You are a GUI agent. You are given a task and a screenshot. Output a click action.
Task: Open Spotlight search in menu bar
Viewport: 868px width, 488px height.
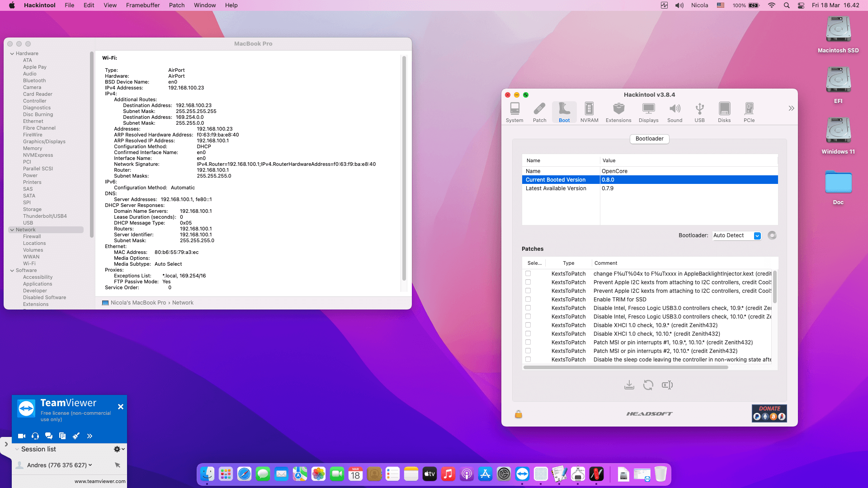(787, 5)
